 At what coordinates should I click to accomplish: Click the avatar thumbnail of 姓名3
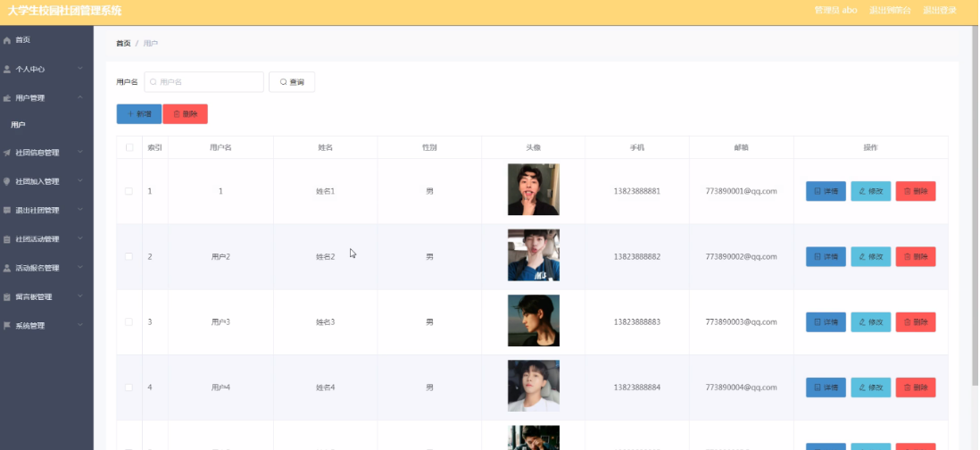[x=533, y=321]
